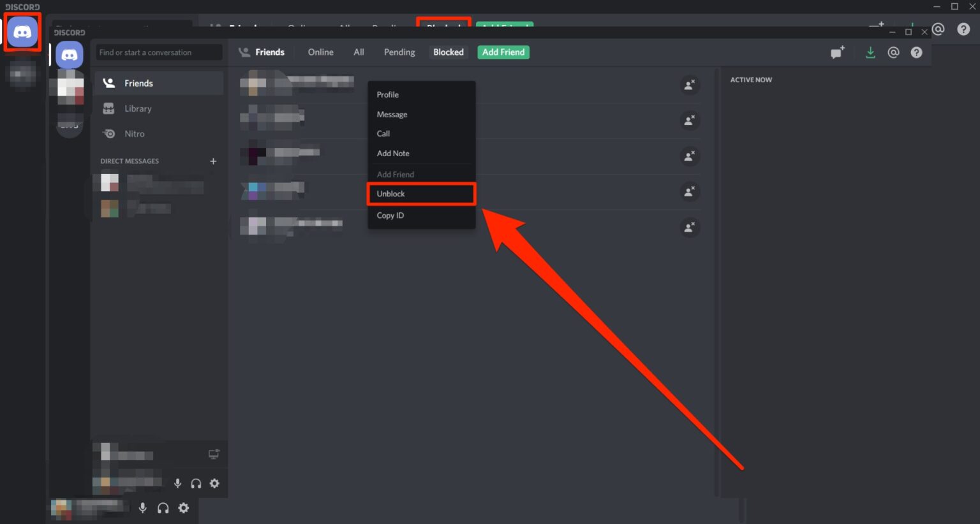This screenshot has height=524, width=980.
Task: Open the New Group DM icon
Action: pyautogui.click(x=837, y=53)
